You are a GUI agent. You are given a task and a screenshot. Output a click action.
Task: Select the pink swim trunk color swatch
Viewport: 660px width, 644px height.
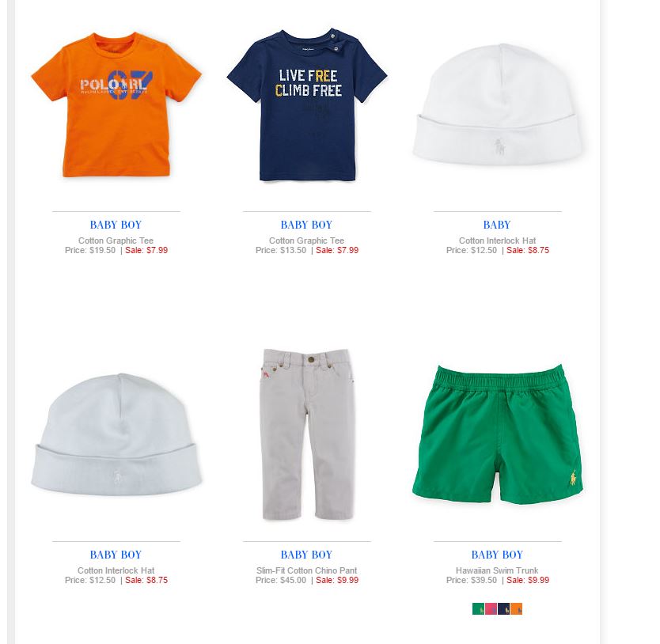491,608
